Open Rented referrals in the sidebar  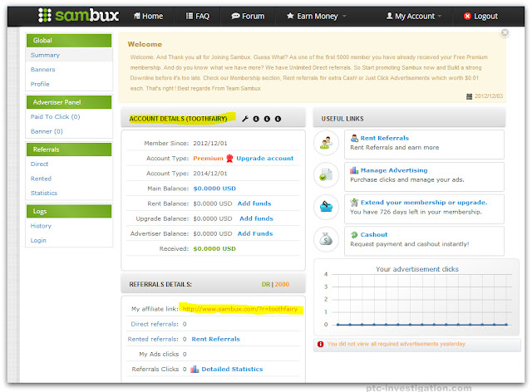(41, 179)
